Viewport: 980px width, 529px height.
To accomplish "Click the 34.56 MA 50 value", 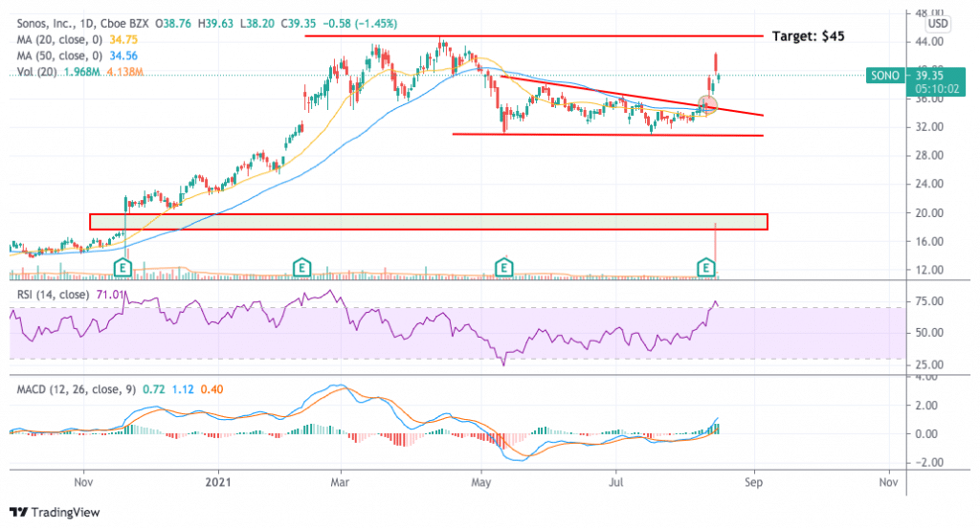I will coord(123,55).
